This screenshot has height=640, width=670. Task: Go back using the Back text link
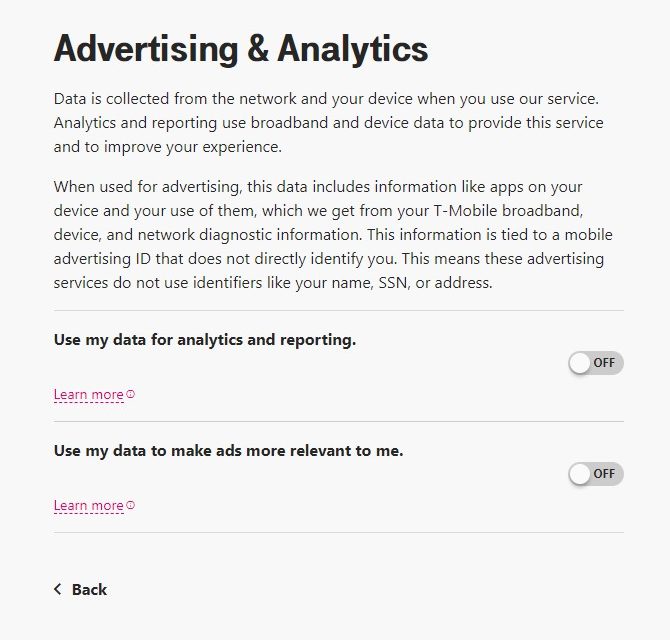click(89, 589)
